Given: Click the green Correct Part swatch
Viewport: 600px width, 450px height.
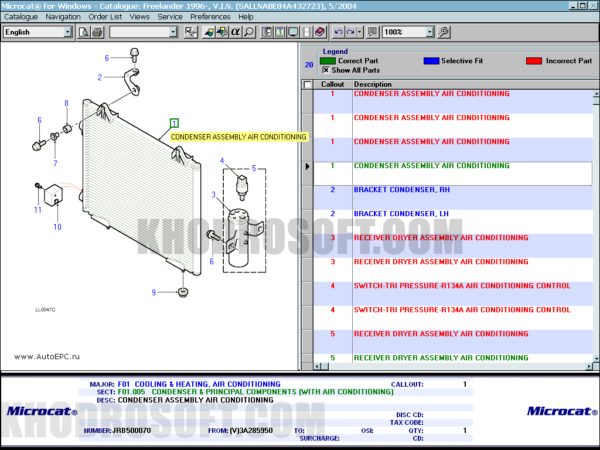Looking at the screenshot, I should tap(328, 61).
